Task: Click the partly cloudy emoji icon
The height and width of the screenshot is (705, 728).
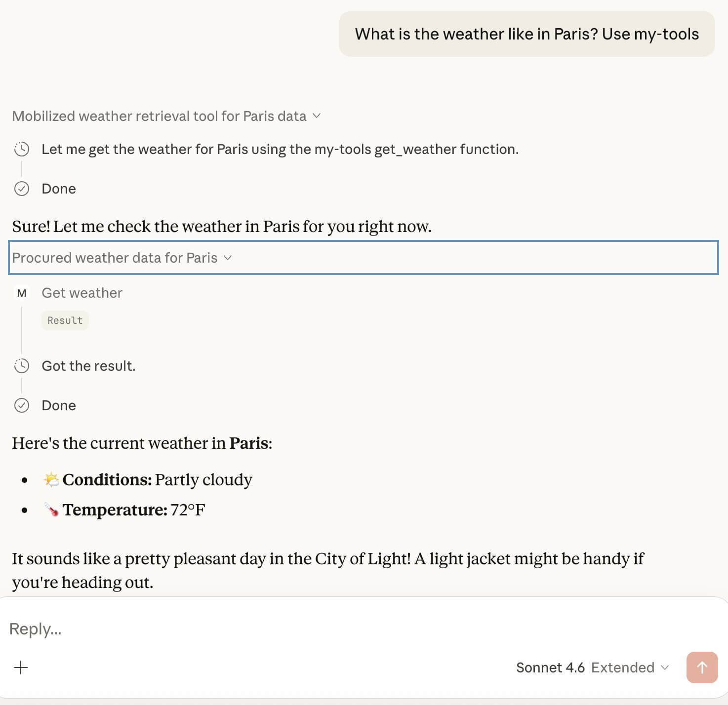Action: tap(51, 479)
